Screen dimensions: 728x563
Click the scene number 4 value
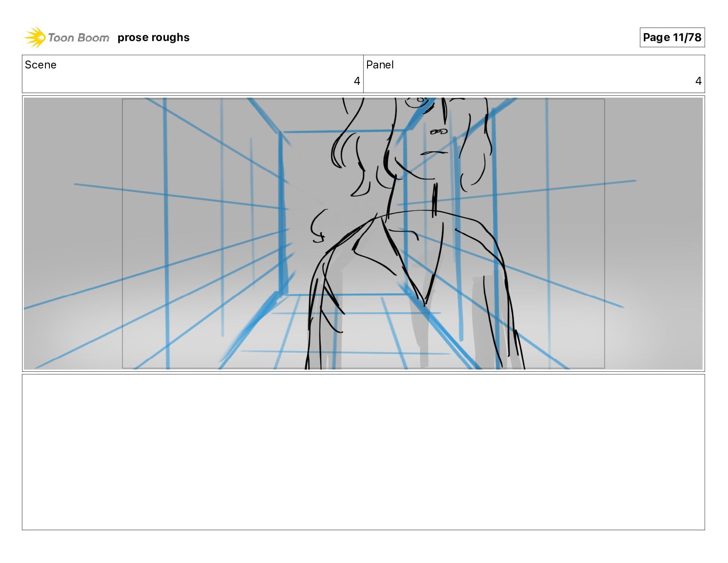357,81
